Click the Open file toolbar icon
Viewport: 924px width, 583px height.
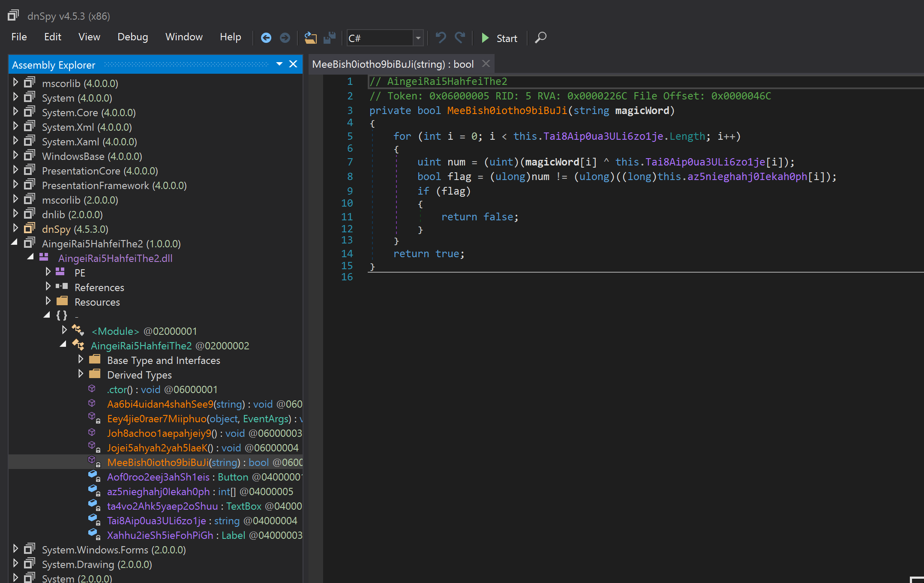point(310,38)
